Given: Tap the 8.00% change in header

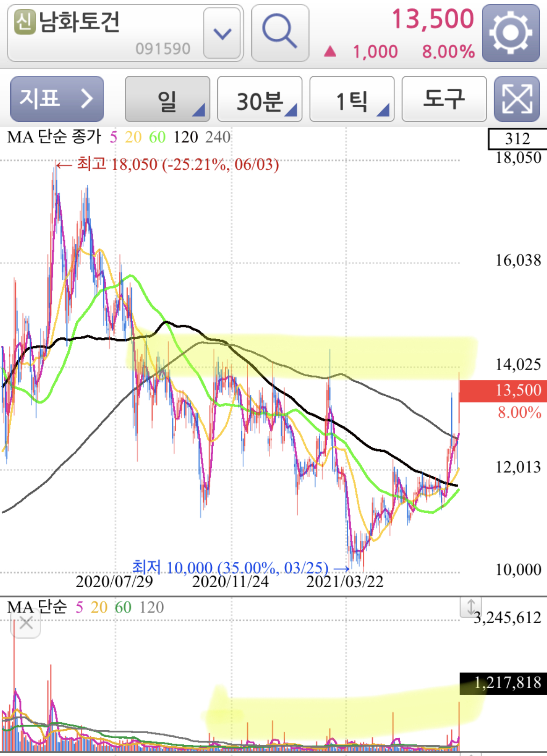Looking at the screenshot, I should (448, 51).
